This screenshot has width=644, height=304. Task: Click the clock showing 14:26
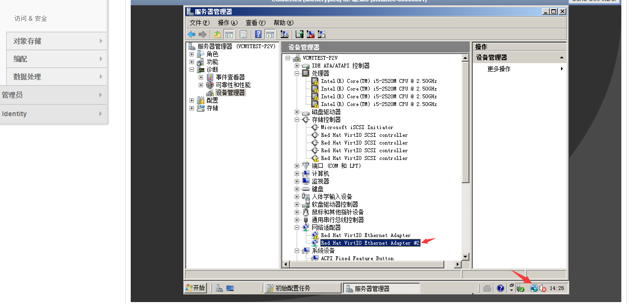557,288
